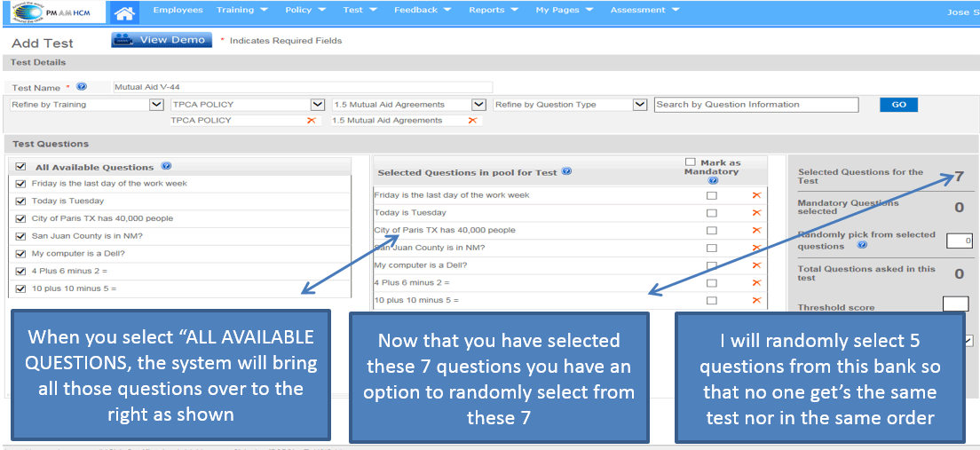This screenshot has height=450, width=980.
Task: Uncheck available question San Juan County is in NM
Action: [x=20, y=236]
